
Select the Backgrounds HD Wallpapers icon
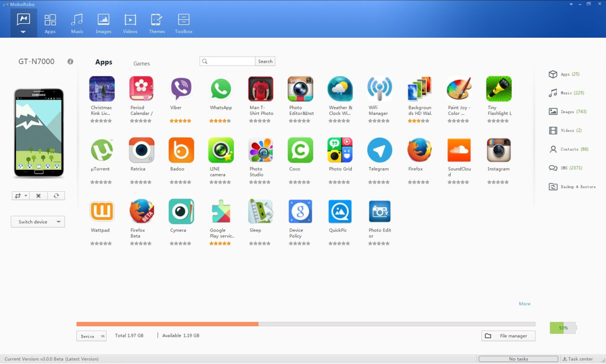click(419, 89)
